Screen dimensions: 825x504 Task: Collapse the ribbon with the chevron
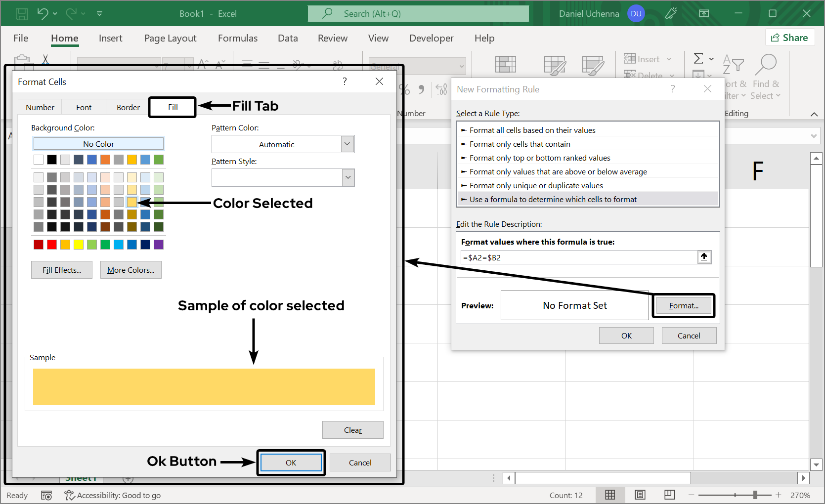pos(814,114)
